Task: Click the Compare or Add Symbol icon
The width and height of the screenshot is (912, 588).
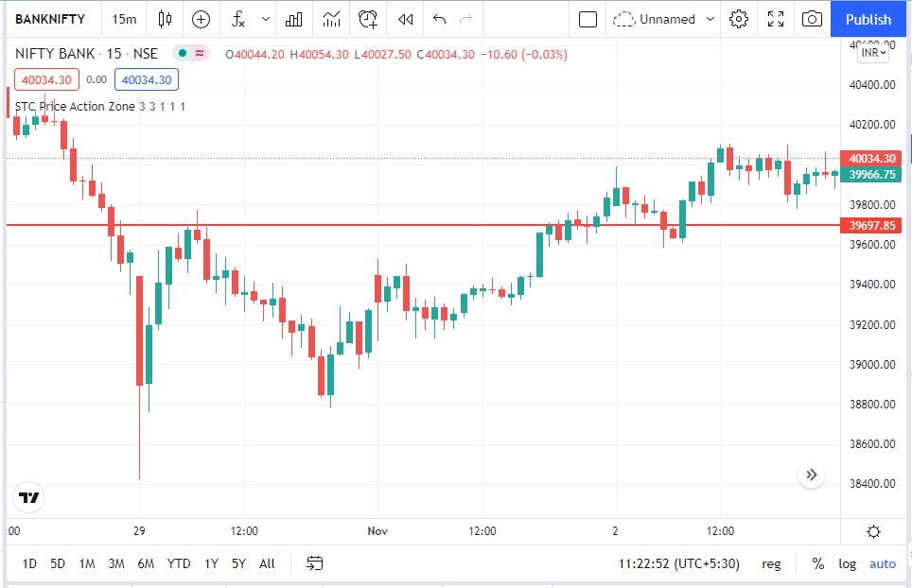Action: pos(201,19)
